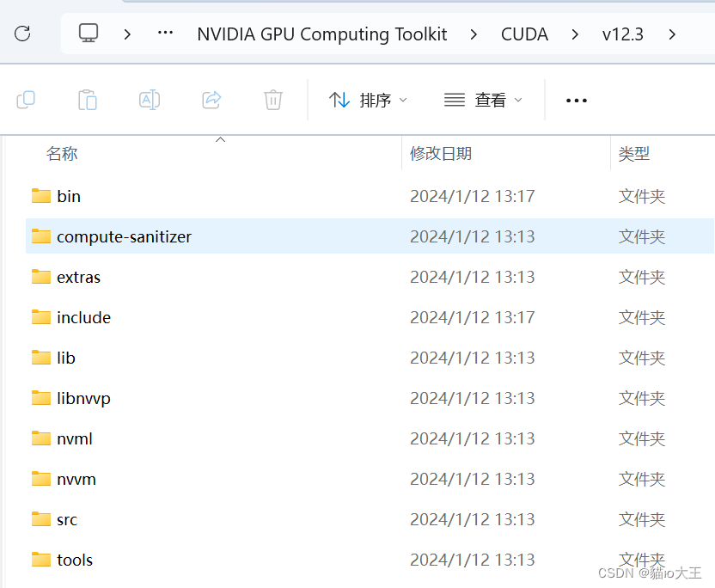The image size is (715, 588).
Task: Click the NVIDIA GPU Computing Toolkit breadcrumb
Action: [322, 34]
